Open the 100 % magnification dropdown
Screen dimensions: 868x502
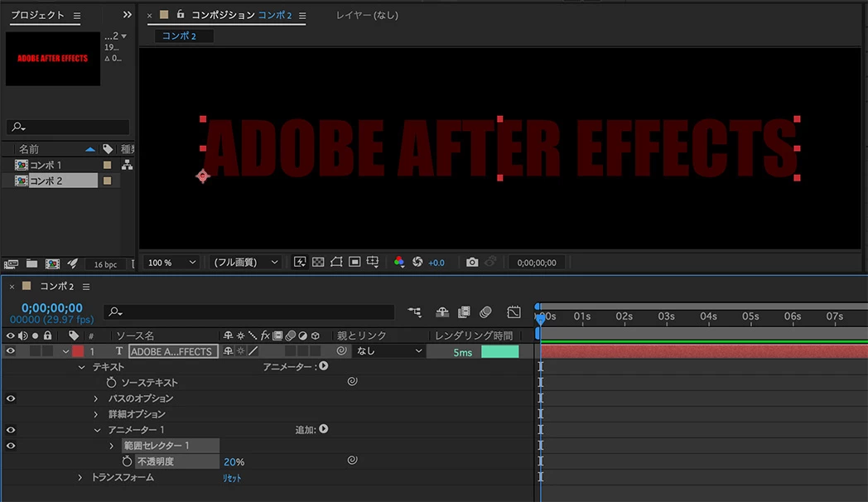pyautogui.click(x=171, y=263)
